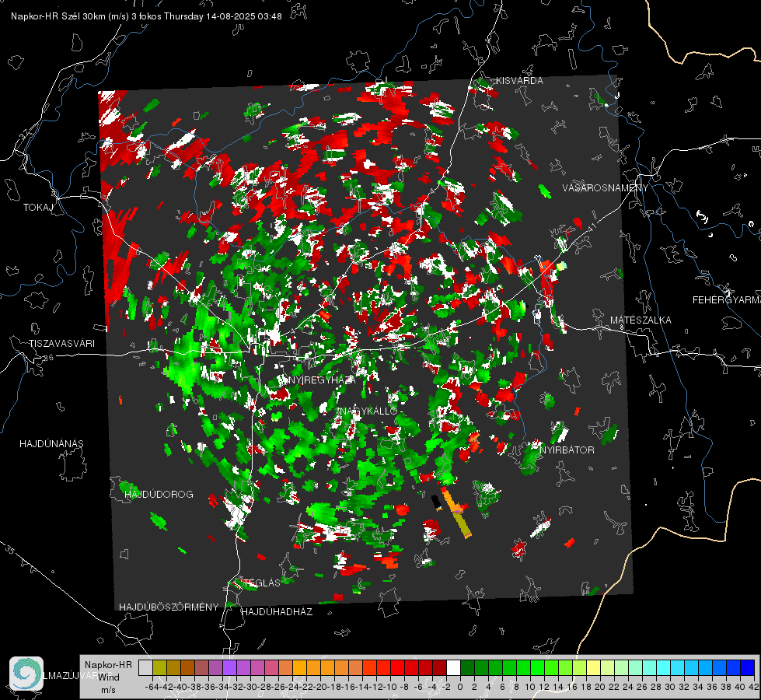The width and height of the screenshot is (761, 700).
Task: Click the NAGYKÁLLÓ town label
Action: click(x=368, y=411)
